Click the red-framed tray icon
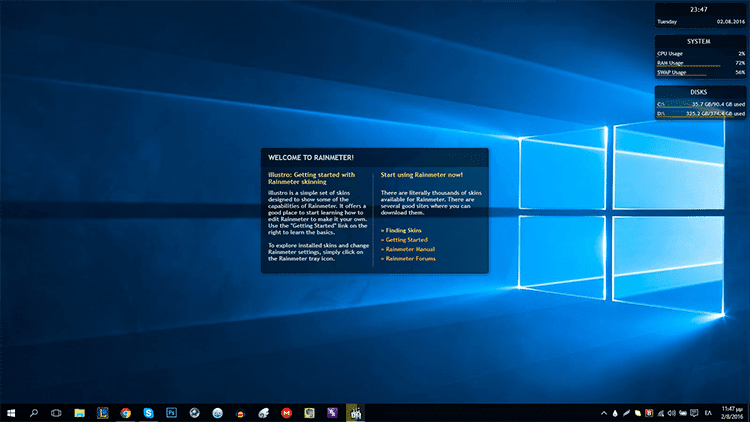Image resolution: width=750 pixels, height=422 pixels. pyautogui.click(x=649, y=413)
